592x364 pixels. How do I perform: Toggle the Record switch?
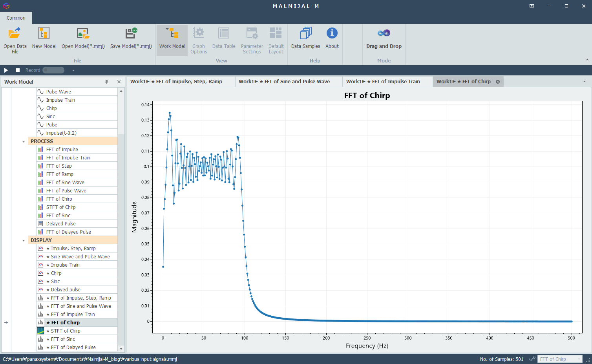[x=53, y=70]
